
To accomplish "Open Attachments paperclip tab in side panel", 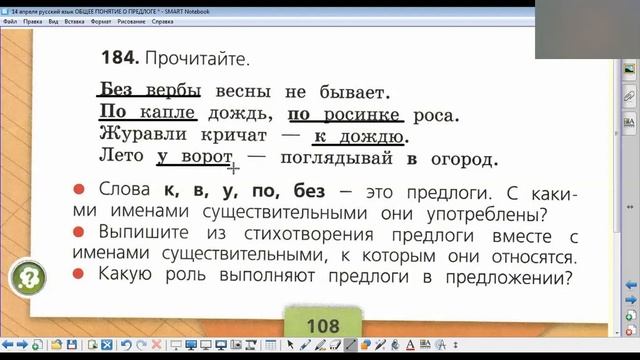I will point(629,96).
